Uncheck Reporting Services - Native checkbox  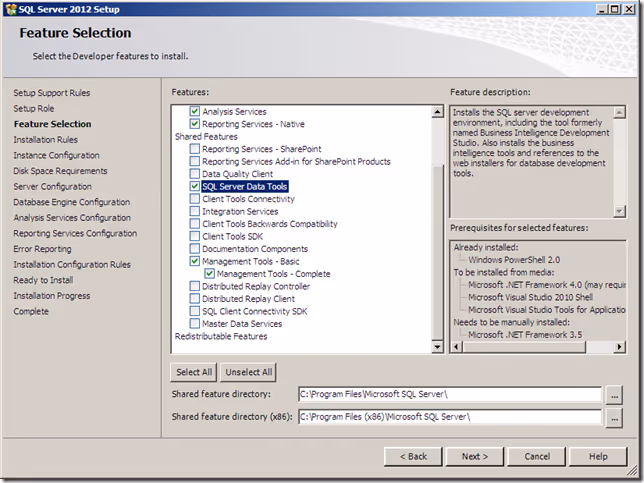195,124
